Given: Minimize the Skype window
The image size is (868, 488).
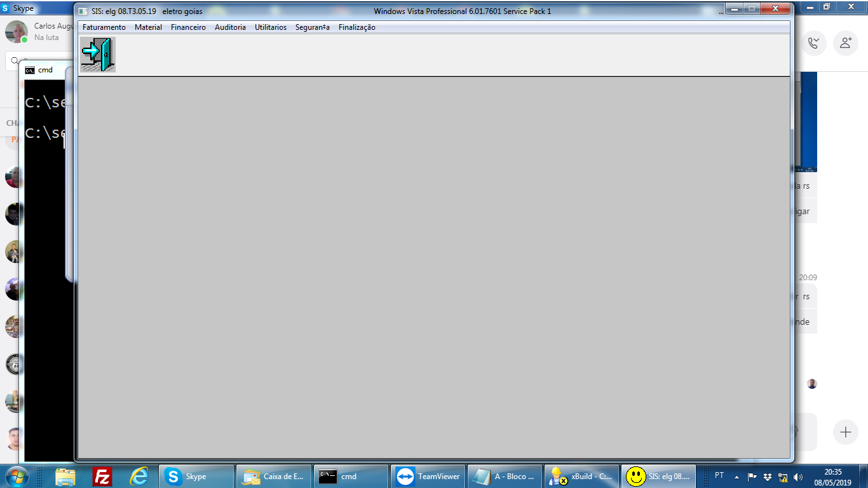Looking at the screenshot, I should (810, 6).
